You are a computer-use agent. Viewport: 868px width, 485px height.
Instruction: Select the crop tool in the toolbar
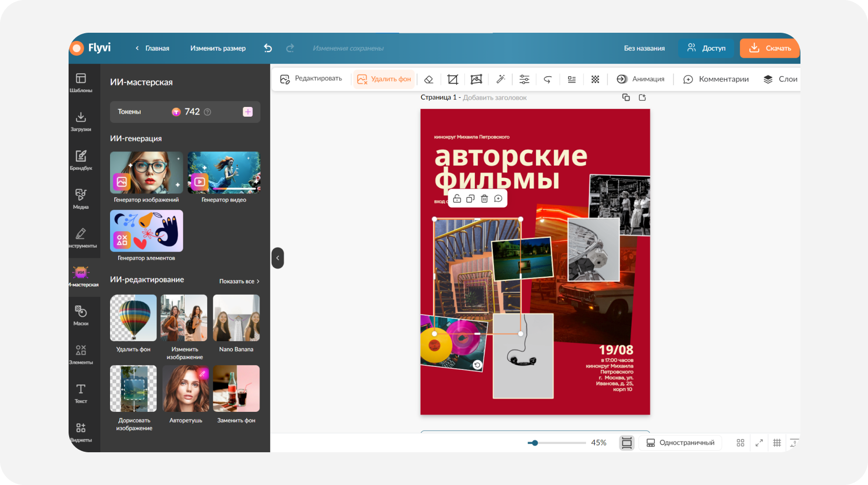coord(452,79)
